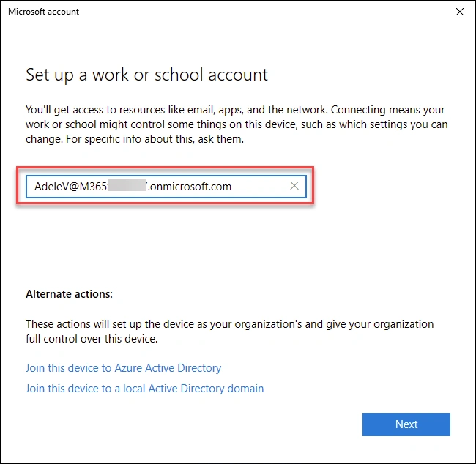
Task: Click the 'Set up a work or school account' heading
Action: tap(146, 75)
